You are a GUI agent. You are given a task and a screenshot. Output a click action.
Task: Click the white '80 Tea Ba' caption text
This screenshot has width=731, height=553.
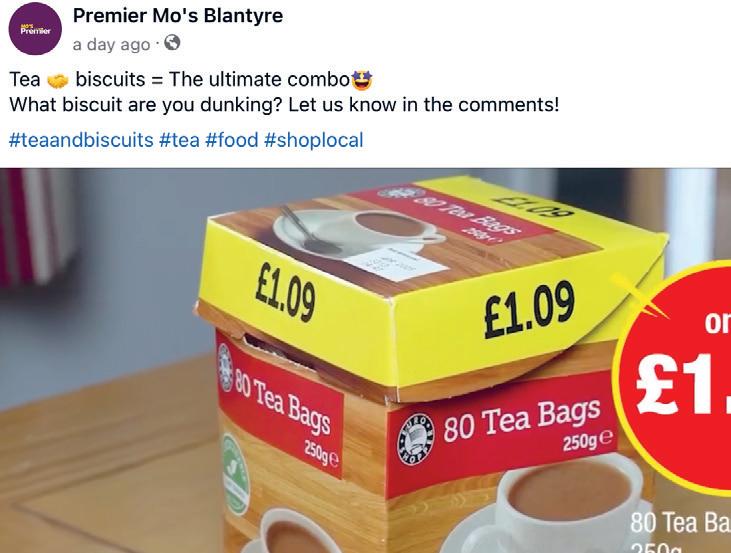pyautogui.click(x=681, y=522)
